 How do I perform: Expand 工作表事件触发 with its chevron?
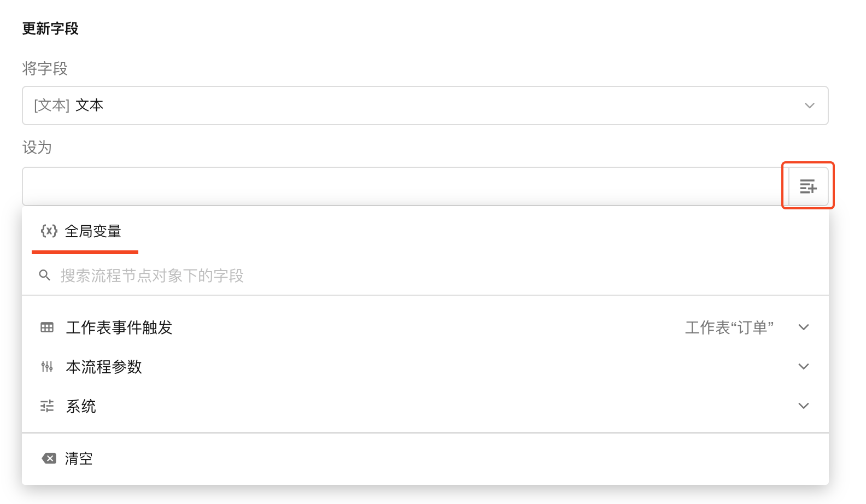(803, 327)
